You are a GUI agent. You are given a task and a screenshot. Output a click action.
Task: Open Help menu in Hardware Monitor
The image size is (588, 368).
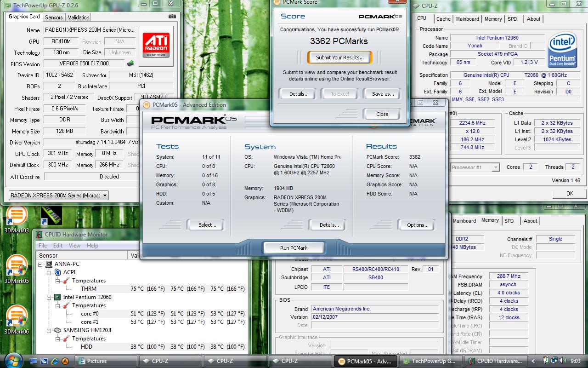tap(93, 246)
